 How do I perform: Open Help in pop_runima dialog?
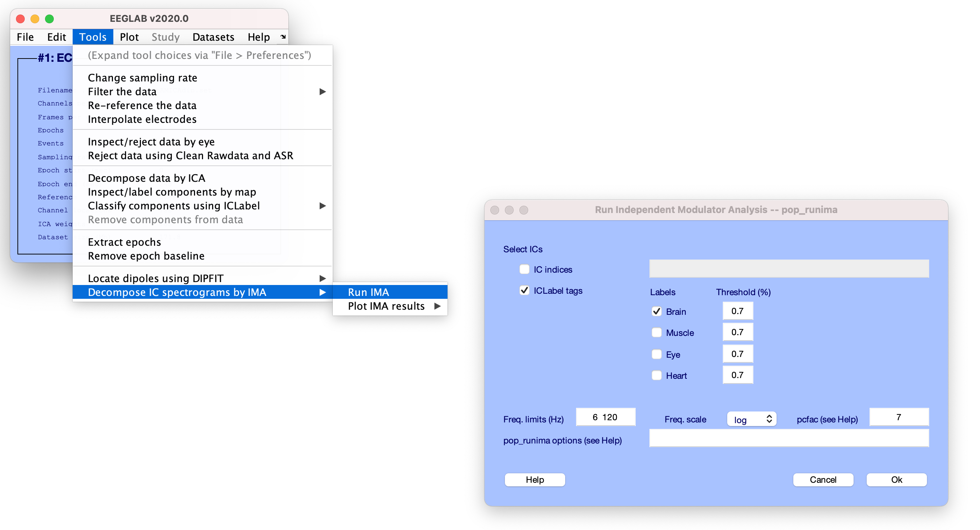coord(535,479)
